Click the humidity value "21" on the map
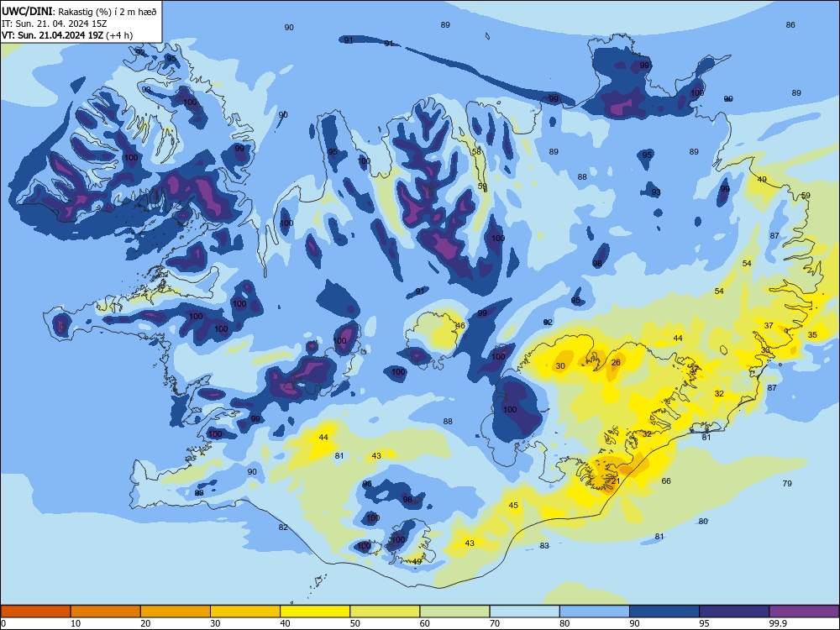Viewport: 840px width, 630px height. point(616,481)
